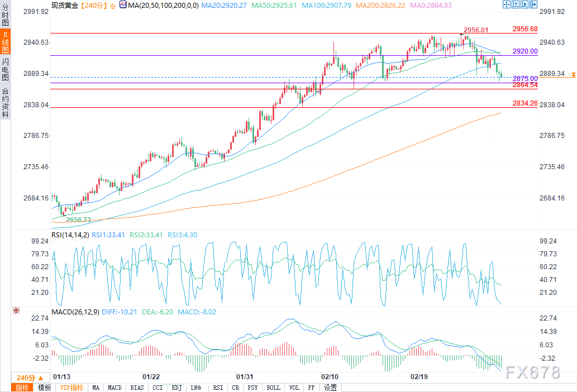Click the third chart tool icon at top right
Image resolution: width=577 pixels, height=392 pixels.
(526, 5)
